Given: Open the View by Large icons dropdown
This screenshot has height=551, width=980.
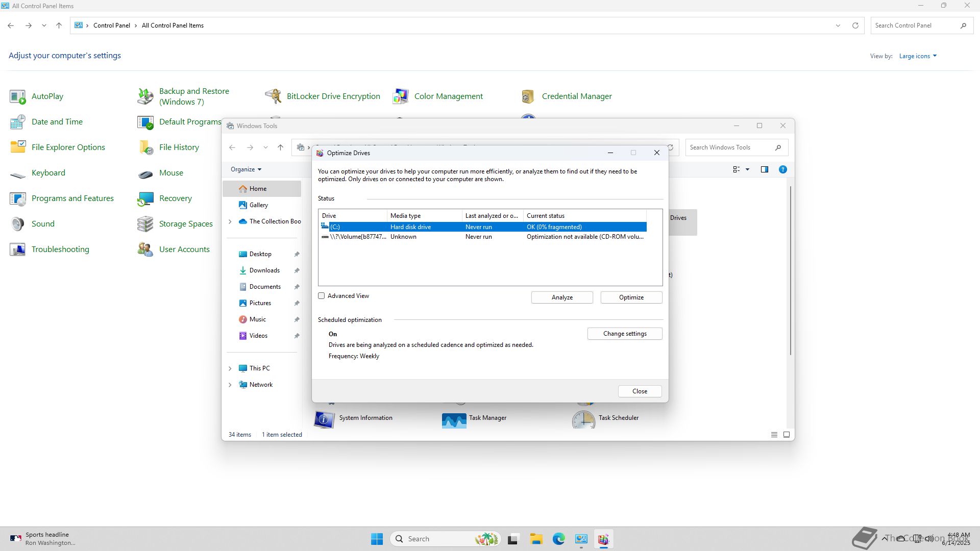Looking at the screenshot, I should tap(917, 56).
